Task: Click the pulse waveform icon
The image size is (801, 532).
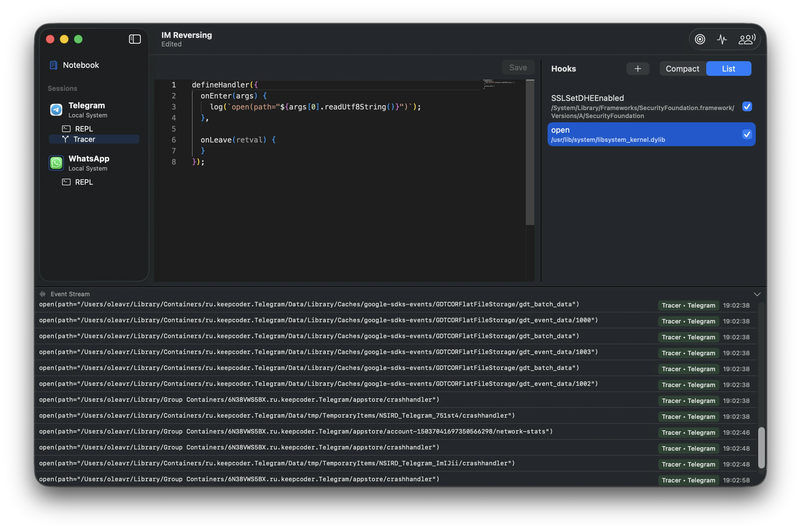Action: pyautogui.click(x=722, y=39)
